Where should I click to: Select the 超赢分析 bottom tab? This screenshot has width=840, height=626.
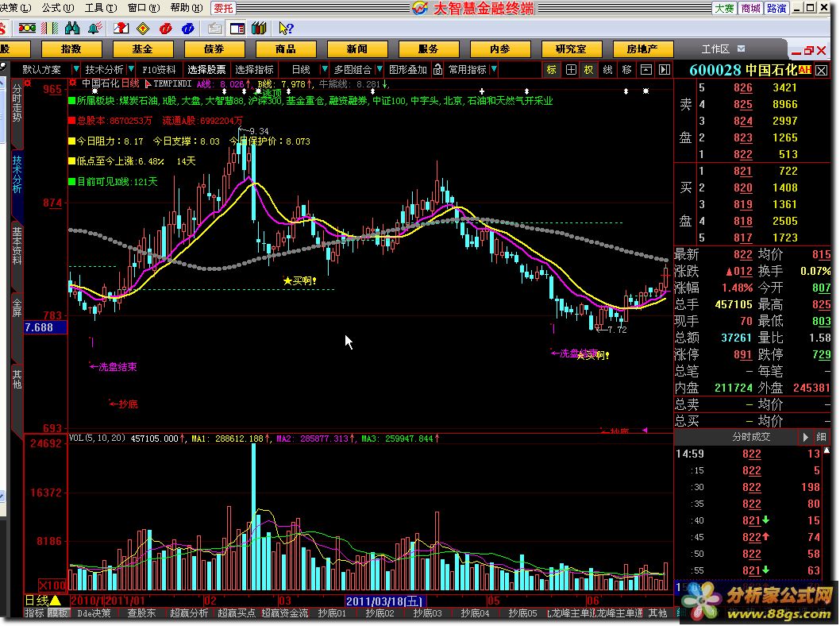[189, 612]
